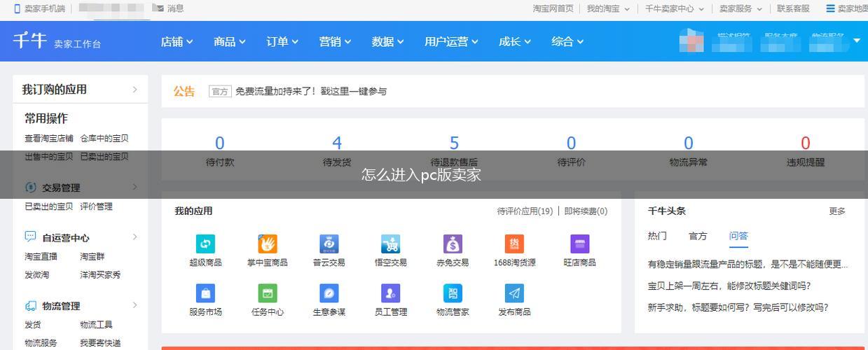Open the 订单 dropdown menu
This screenshot has height=350, width=868.
[x=282, y=41]
